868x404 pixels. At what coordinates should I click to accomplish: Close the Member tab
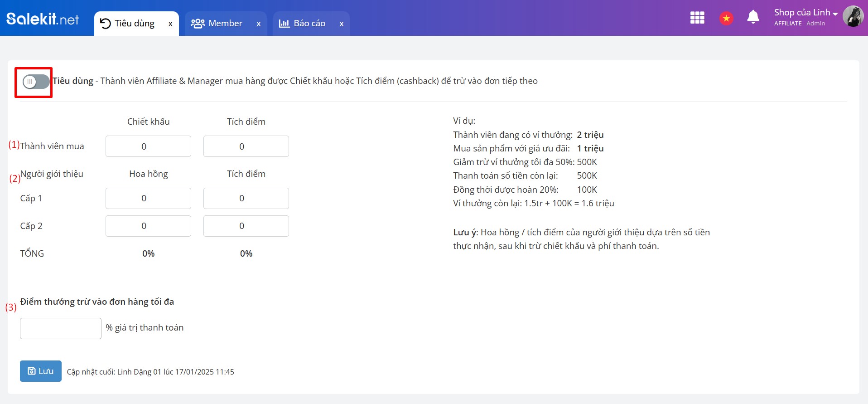259,24
